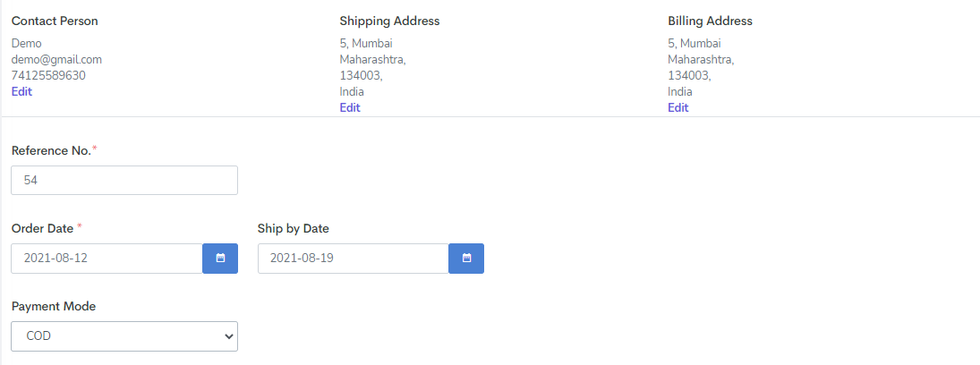Click the demo@gmail.com email text
The height and width of the screenshot is (365, 980).
pos(56,59)
